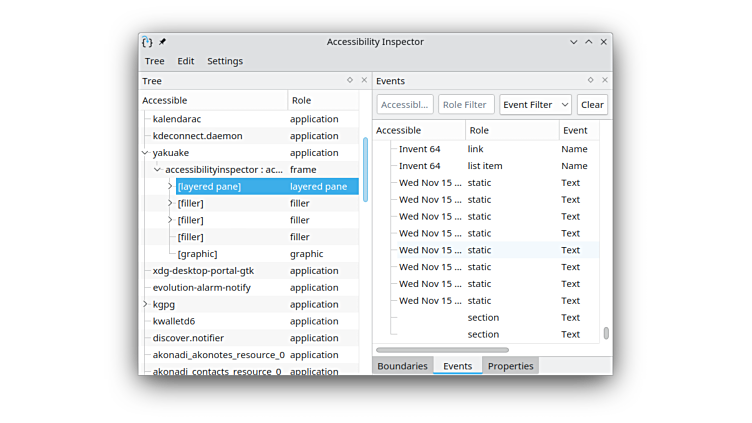Open the Tree menu

(x=154, y=61)
